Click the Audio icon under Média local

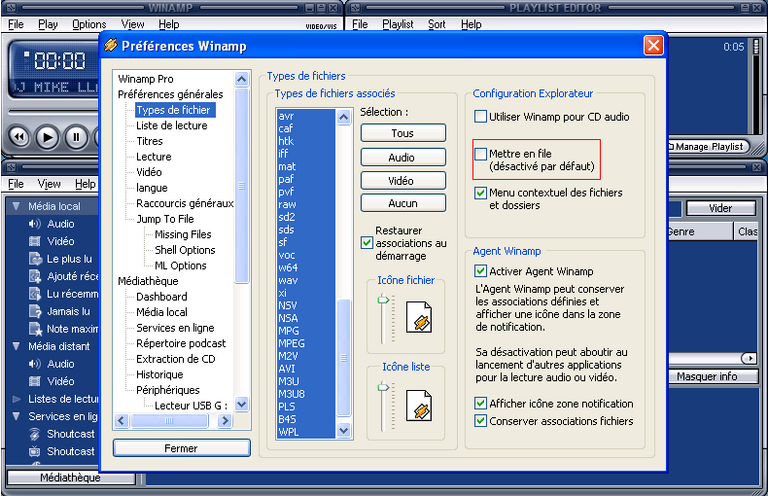point(35,224)
